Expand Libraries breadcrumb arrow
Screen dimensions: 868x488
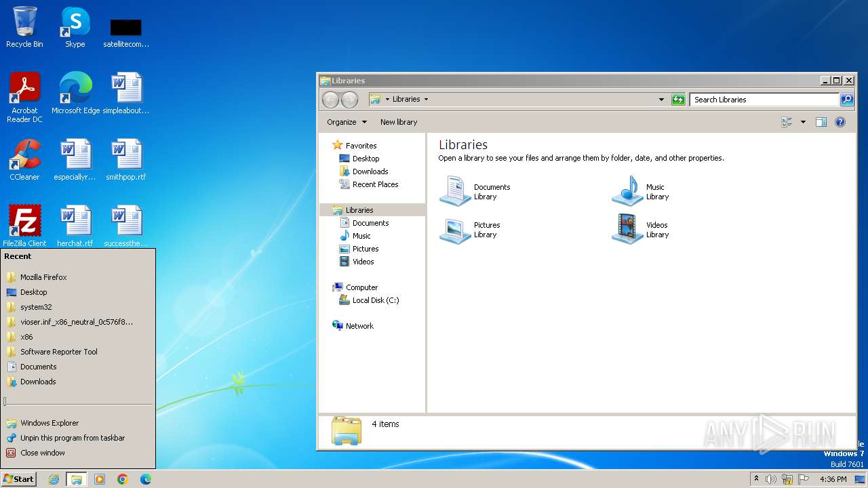pyautogui.click(x=426, y=100)
